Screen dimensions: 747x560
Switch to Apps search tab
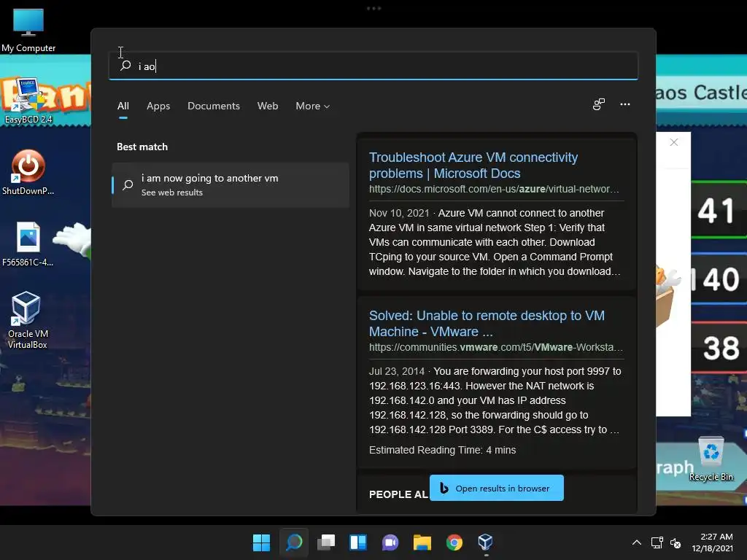coord(158,106)
